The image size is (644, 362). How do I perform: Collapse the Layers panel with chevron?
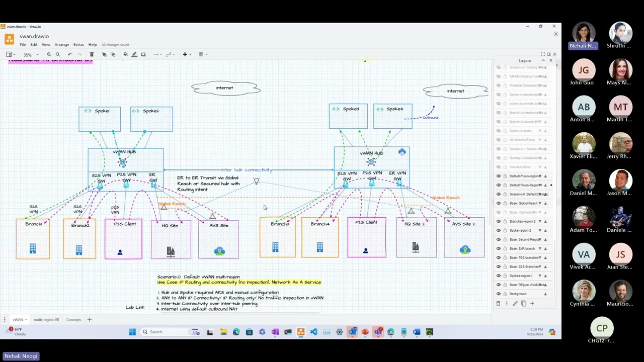[x=543, y=60]
